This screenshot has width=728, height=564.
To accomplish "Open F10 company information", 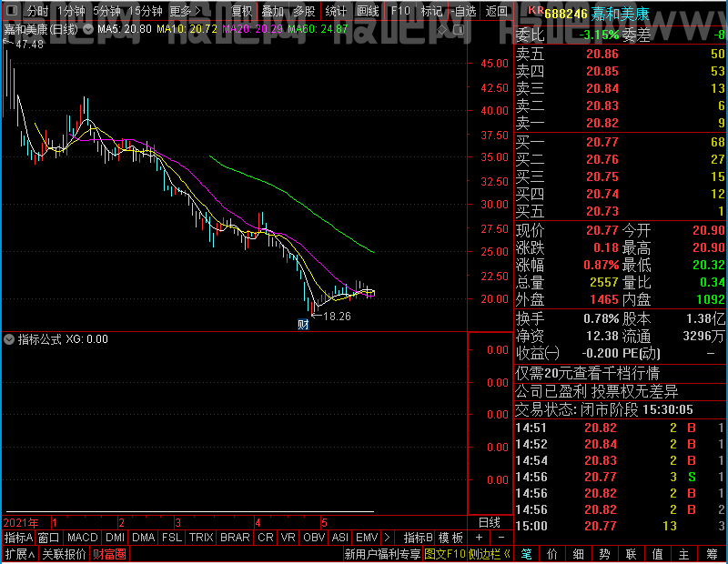I will point(400,11).
